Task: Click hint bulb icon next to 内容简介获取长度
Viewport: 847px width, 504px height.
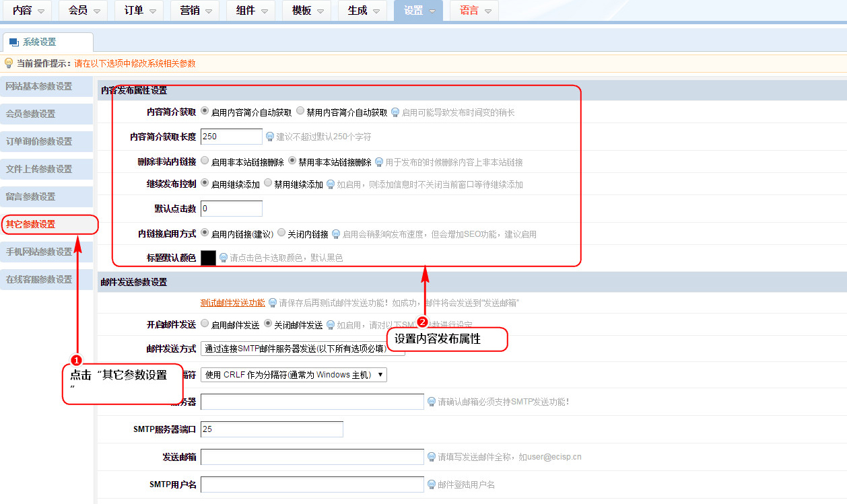Action: coord(270,137)
